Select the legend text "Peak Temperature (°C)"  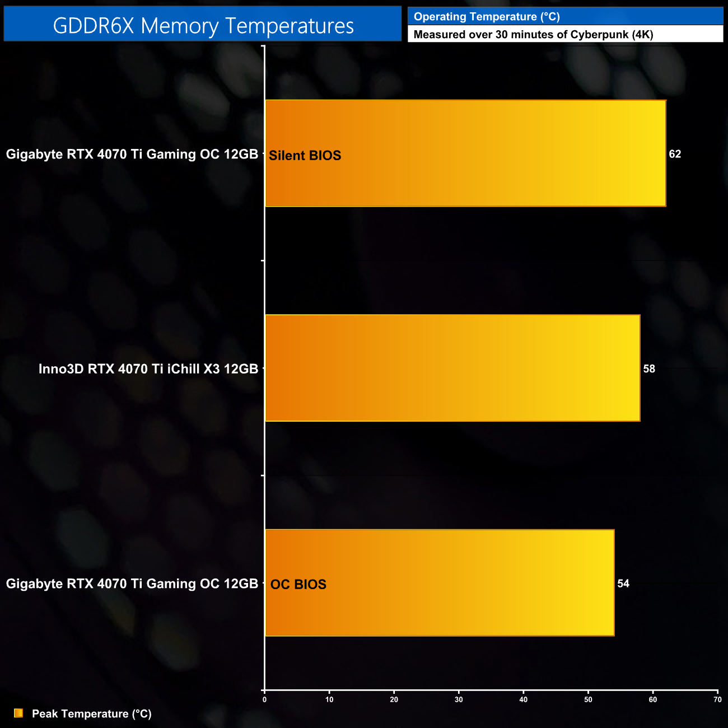(92, 713)
